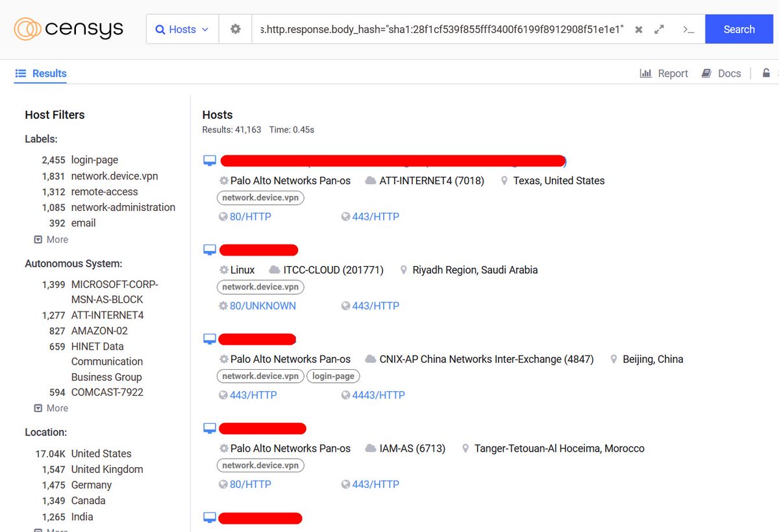
Task: Click CNIX-AP China Networks Inter-Exchange (4847) text
Action: [486, 359]
